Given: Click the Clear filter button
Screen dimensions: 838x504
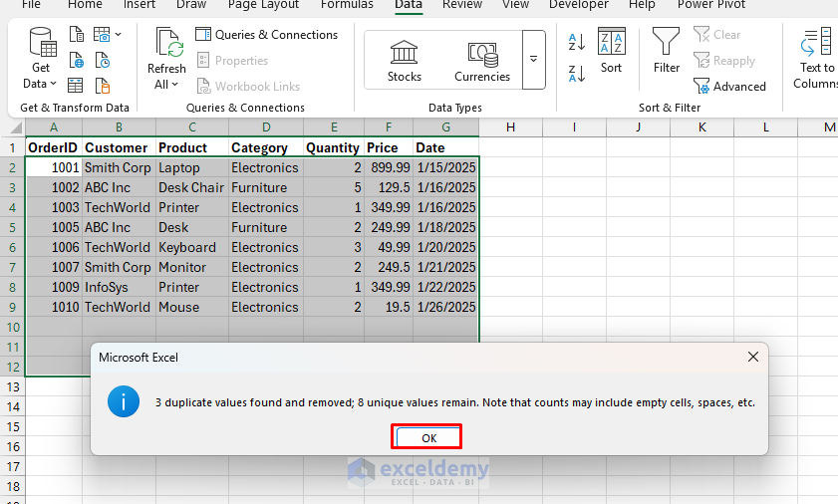Looking at the screenshot, I should tap(717, 35).
